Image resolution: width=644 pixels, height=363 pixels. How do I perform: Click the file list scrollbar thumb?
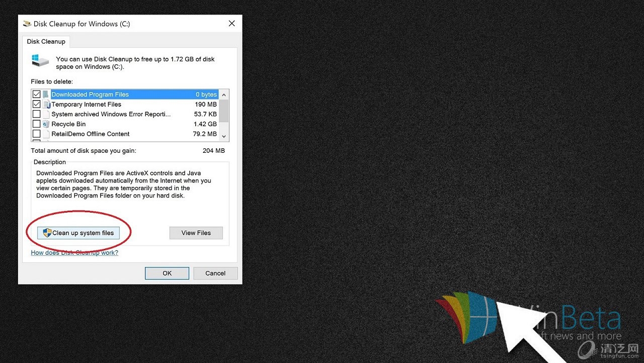point(224,111)
